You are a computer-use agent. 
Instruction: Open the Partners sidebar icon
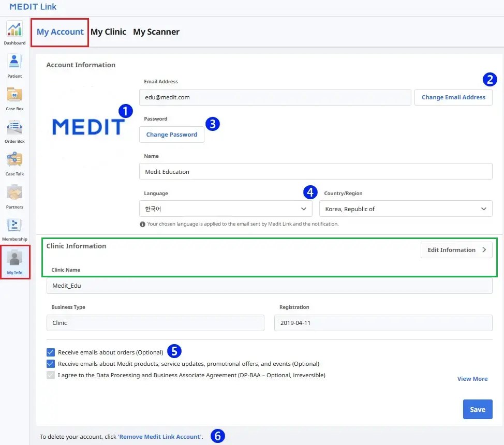(x=14, y=192)
